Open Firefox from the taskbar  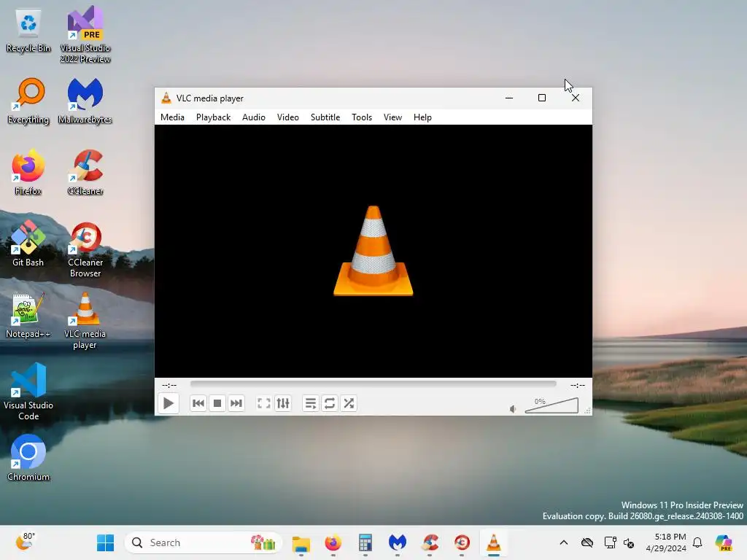[333, 542]
